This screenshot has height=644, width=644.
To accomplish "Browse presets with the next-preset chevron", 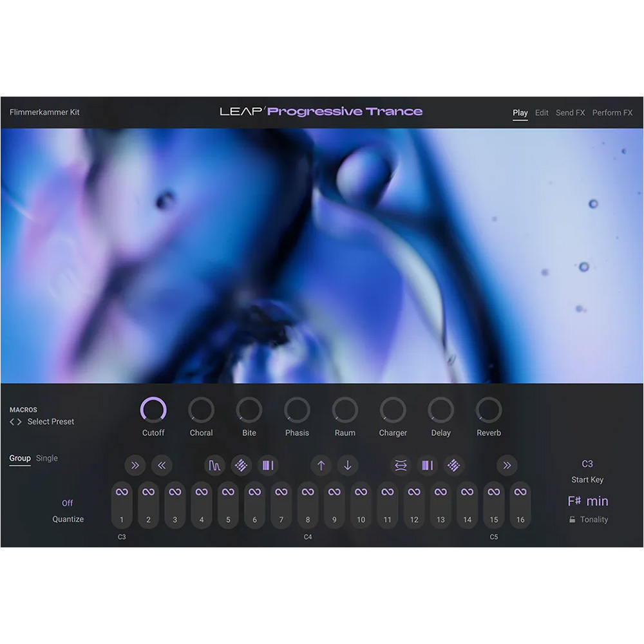I will pyautogui.click(x=20, y=421).
